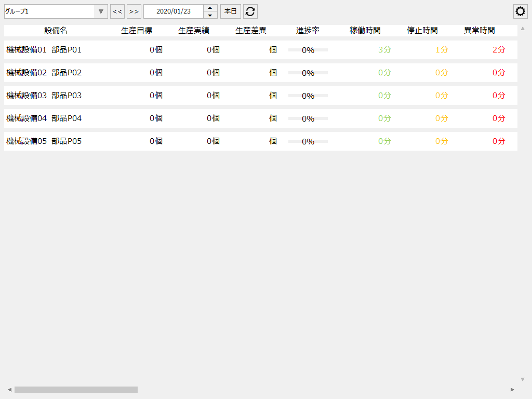Click the date stepper down arrow
Screen dimensions: 532x399
tap(210, 14)
